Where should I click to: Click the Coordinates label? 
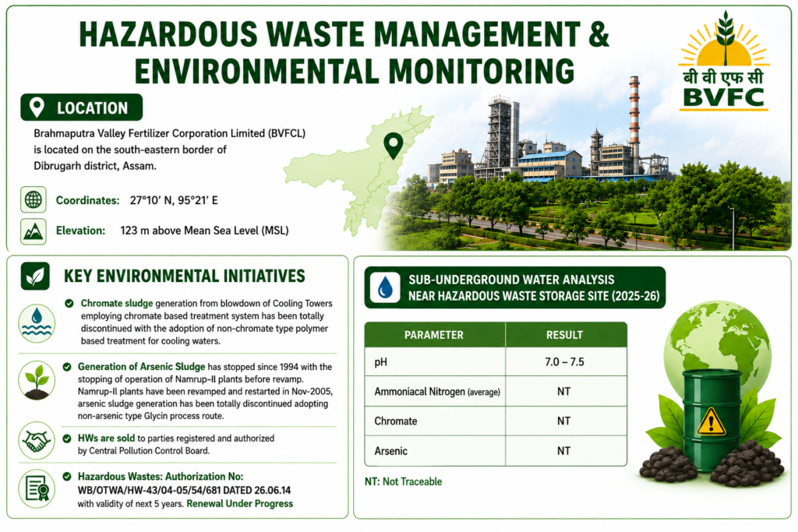tap(87, 200)
